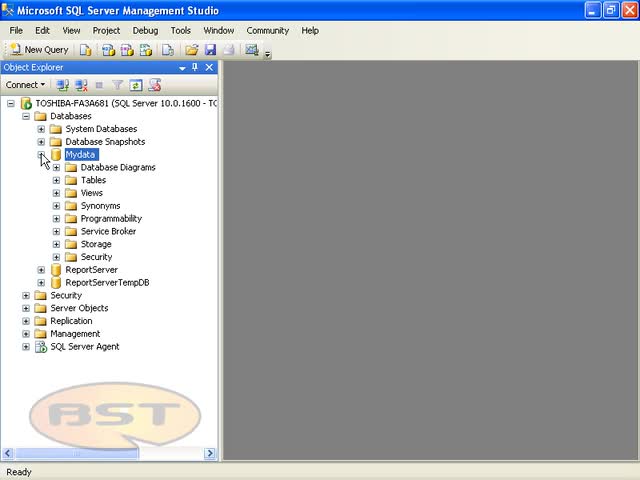Image resolution: width=640 pixels, height=480 pixels.
Task: Open the Project menu
Action: pyautogui.click(x=106, y=31)
